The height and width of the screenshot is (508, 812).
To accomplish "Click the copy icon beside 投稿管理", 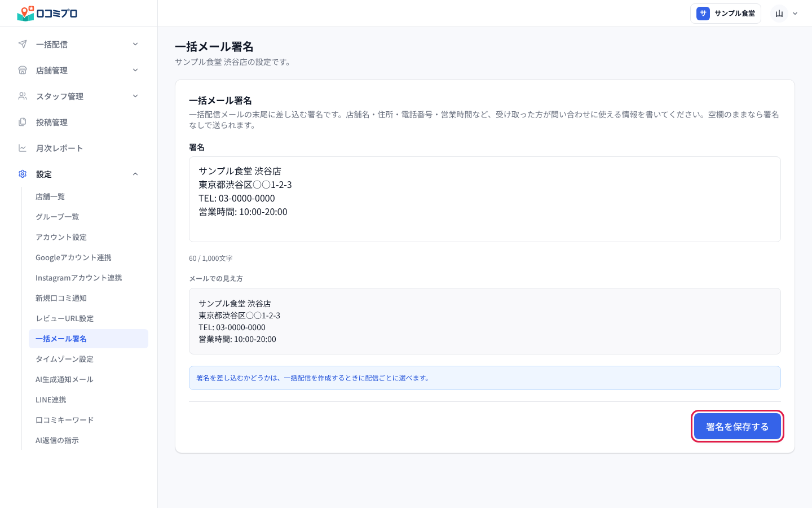I will [x=23, y=122].
